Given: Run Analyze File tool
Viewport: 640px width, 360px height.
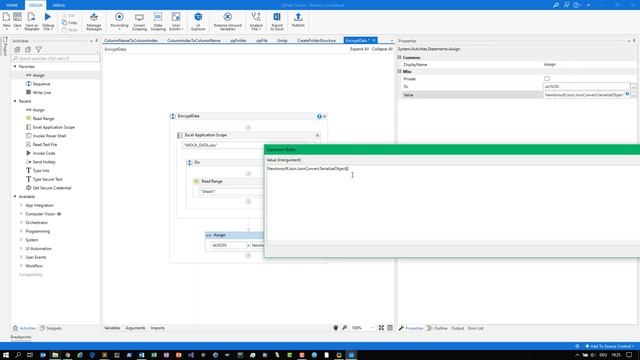Looking at the screenshot, I should coord(256,21).
